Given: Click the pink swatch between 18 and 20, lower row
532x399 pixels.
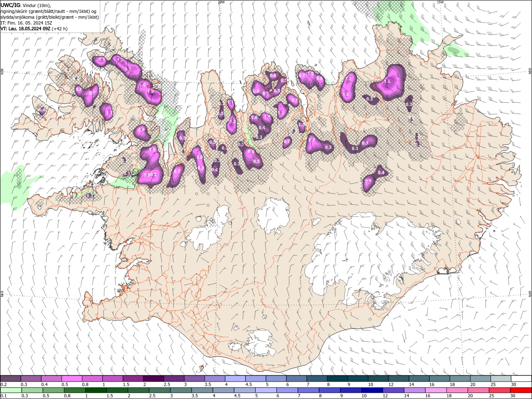Looking at the screenshot, I should pyautogui.click(x=457, y=390).
